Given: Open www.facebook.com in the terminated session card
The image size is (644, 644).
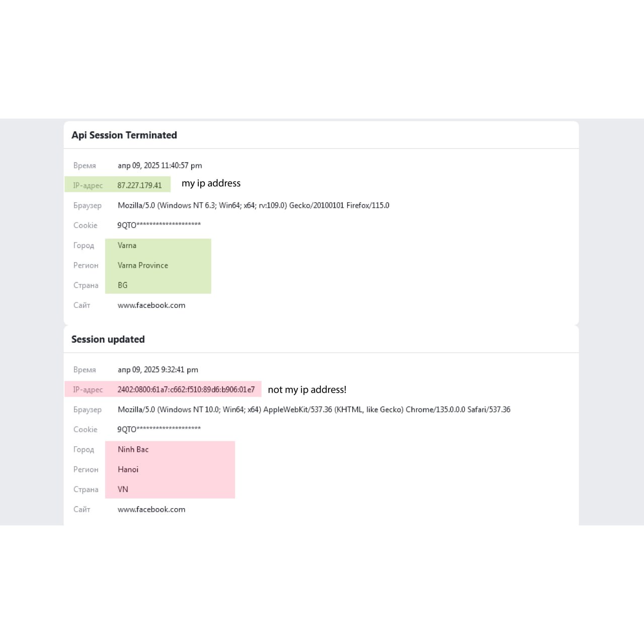Looking at the screenshot, I should (x=151, y=305).
